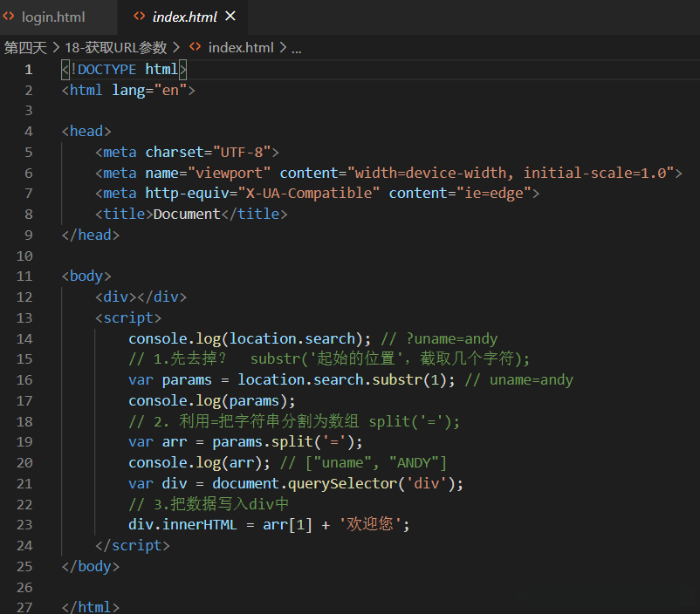Click the "UTF-8" charset value
Viewport: 700px width, 614px height.
click(x=240, y=153)
